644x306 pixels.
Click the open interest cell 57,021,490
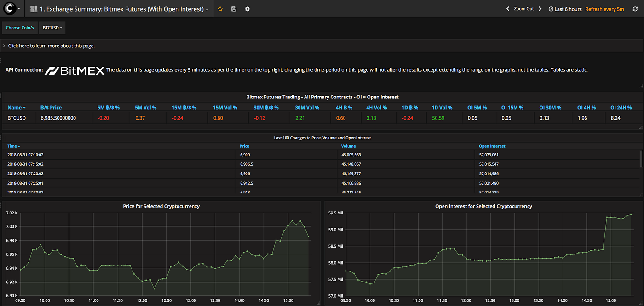(x=489, y=183)
